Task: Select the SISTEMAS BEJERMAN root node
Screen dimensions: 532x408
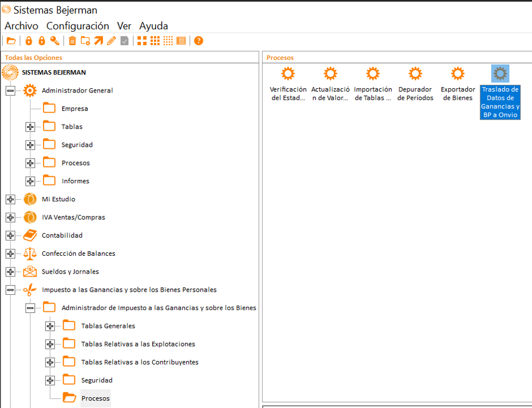Action: 54,72
